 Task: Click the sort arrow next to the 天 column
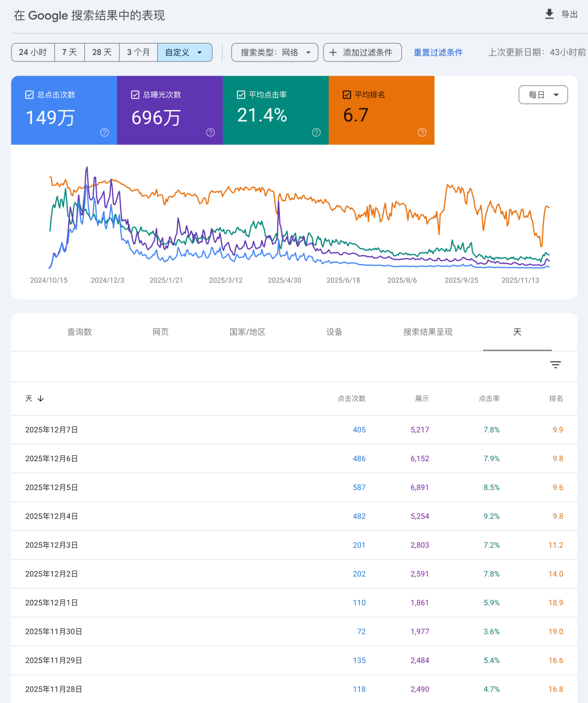pyautogui.click(x=40, y=399)
